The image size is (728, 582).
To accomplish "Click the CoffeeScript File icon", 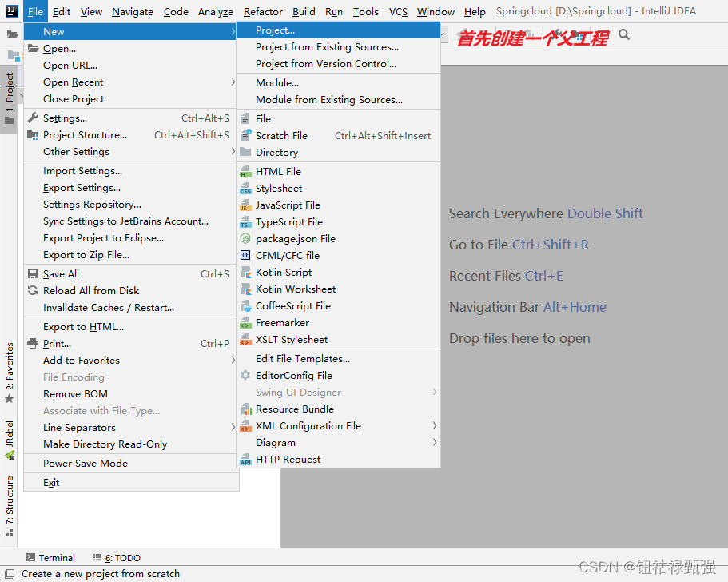I will point(245,305).
